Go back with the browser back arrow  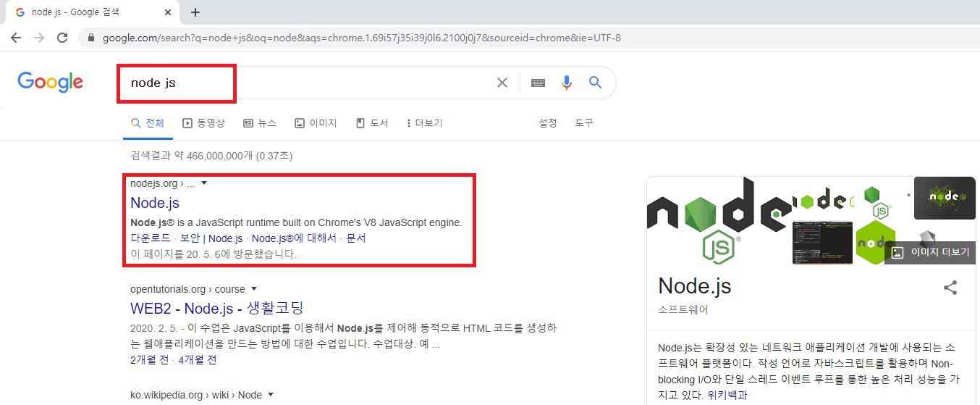click(x=16, y=38)
